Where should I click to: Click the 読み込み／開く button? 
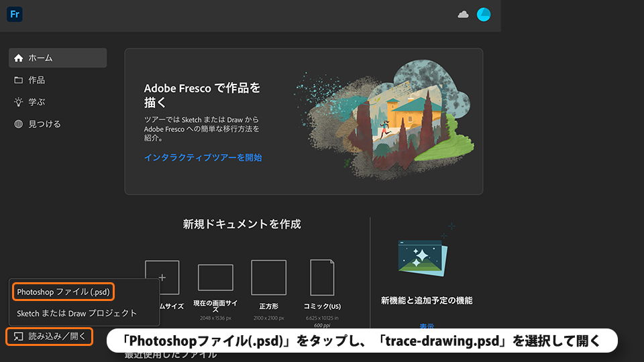click(x=49, y=337)
